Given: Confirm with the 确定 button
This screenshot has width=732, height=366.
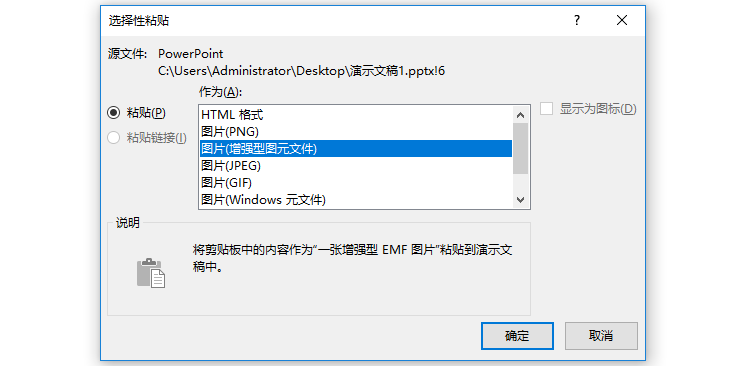Looking at the screenshot, I should pyautogui.click(x=517, y=336).
